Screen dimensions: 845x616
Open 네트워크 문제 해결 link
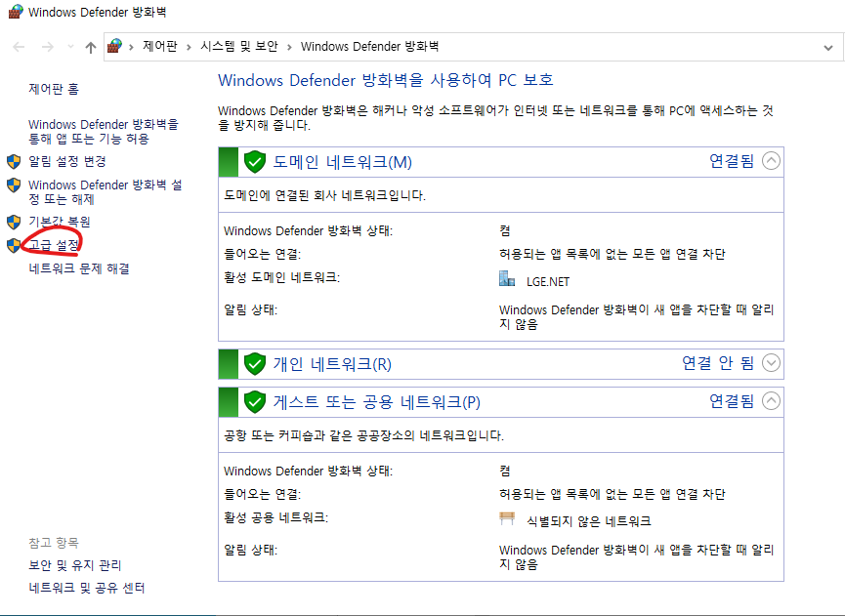[79, 268]
